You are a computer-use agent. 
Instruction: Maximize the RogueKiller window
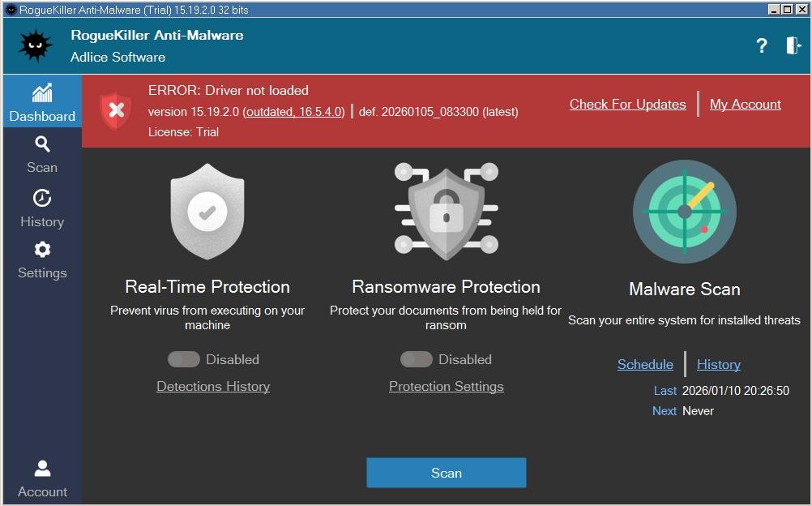(787, 10)
